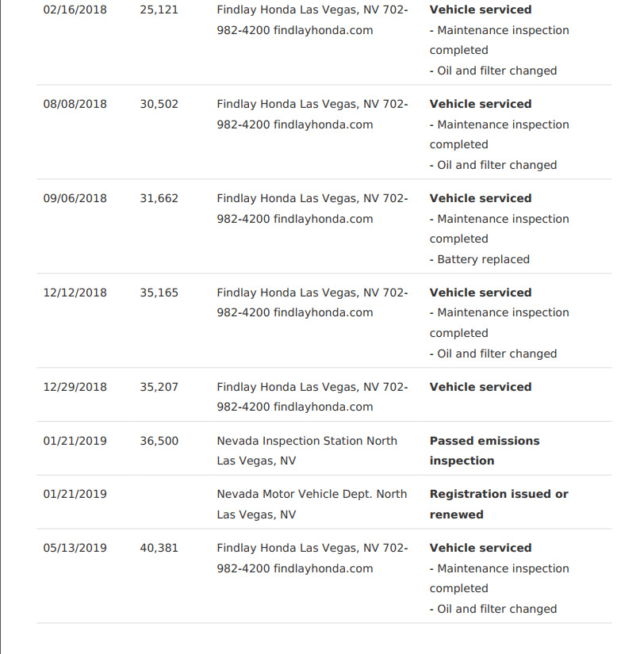644x654 pixels.
Task: Click the findlayhonda.com link in 12/12/2018 row
Action: 323,312
